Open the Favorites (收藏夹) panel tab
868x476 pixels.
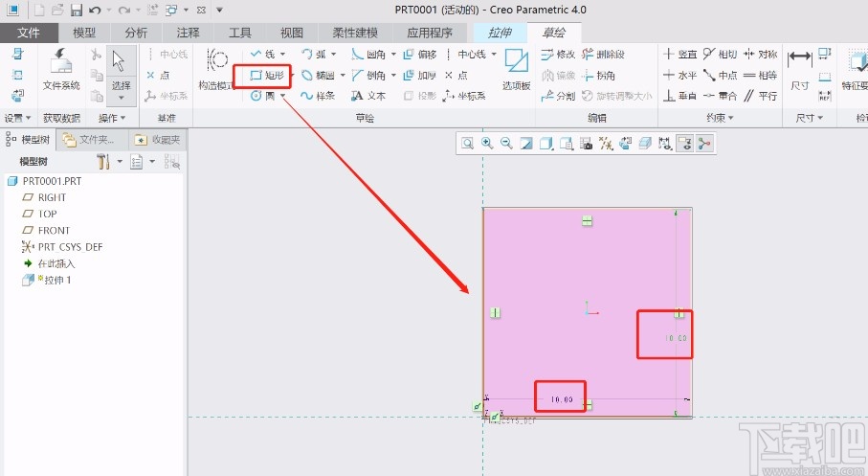[158, 140]
